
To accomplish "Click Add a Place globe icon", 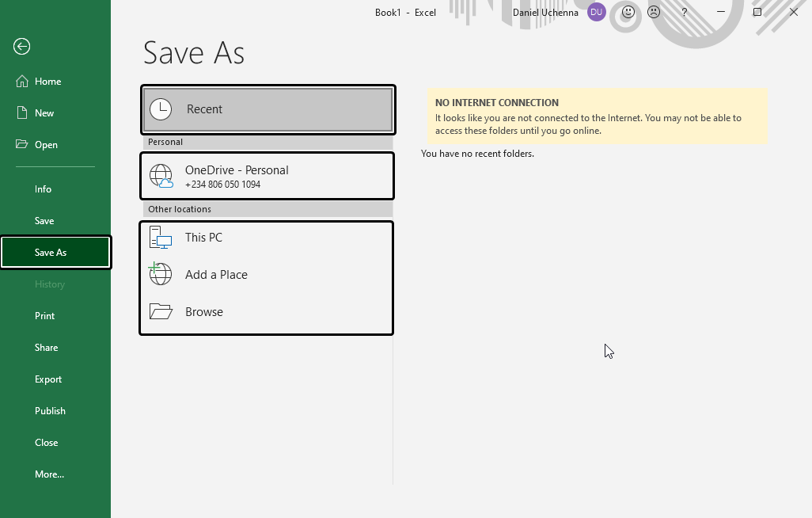I will (161, 274).
